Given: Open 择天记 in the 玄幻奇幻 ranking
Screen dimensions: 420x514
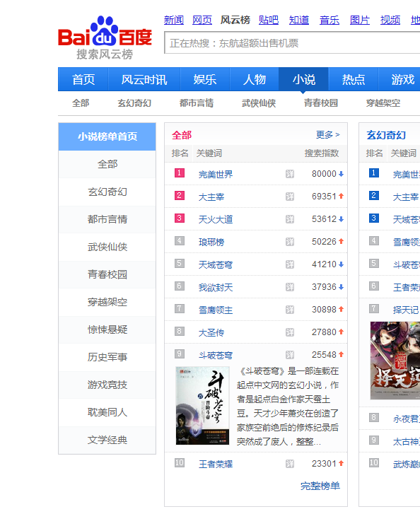Looking at the screenshot, I should [x=406, y=310].
